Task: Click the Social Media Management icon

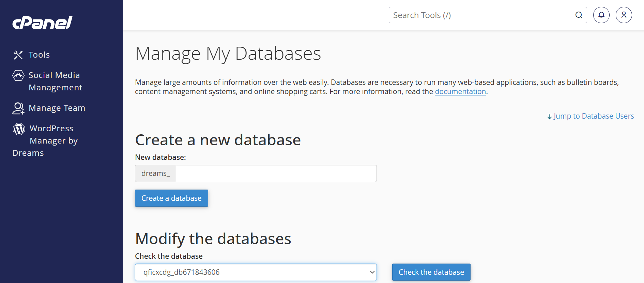Action: tap(18, 75)
